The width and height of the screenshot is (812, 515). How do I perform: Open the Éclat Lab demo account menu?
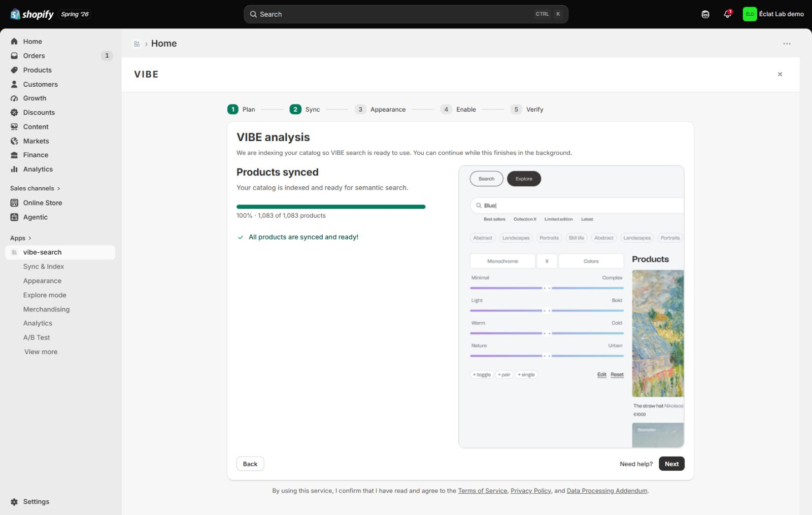tap(773, 14)
